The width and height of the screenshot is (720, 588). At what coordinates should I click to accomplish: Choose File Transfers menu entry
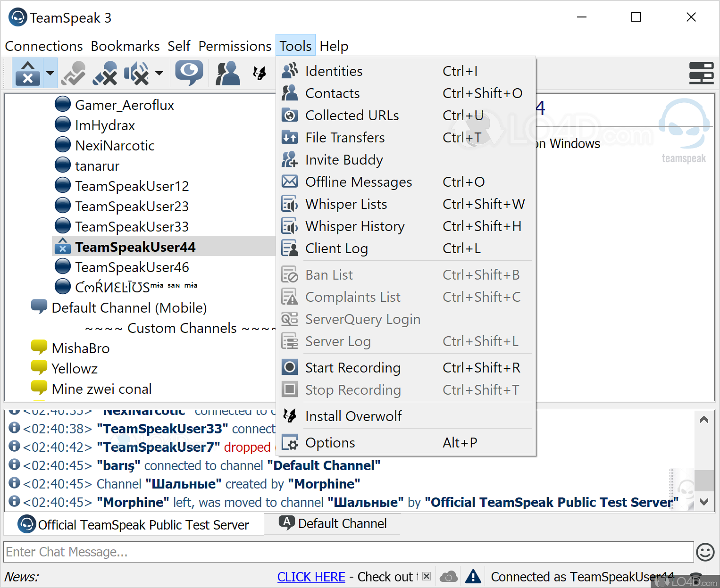406,138
